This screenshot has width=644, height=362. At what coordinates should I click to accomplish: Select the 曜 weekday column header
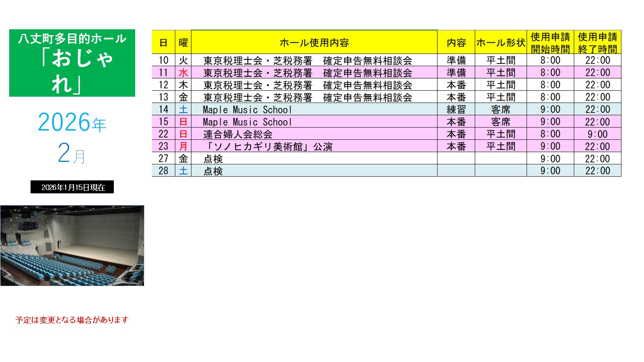coord(183,43)
